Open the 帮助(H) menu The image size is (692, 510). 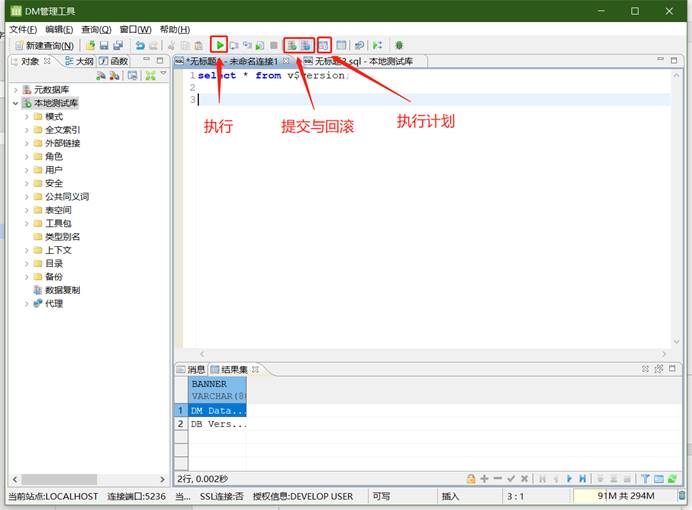coord(175,30)
